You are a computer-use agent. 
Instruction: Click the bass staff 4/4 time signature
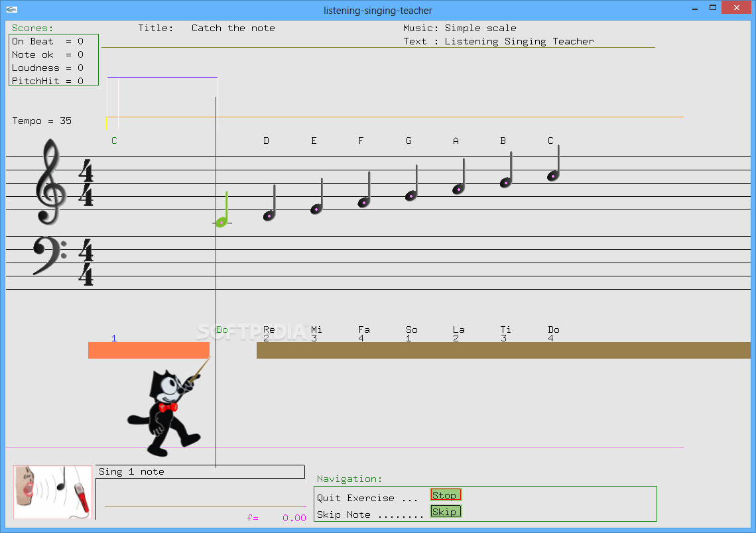click(86, 262)
